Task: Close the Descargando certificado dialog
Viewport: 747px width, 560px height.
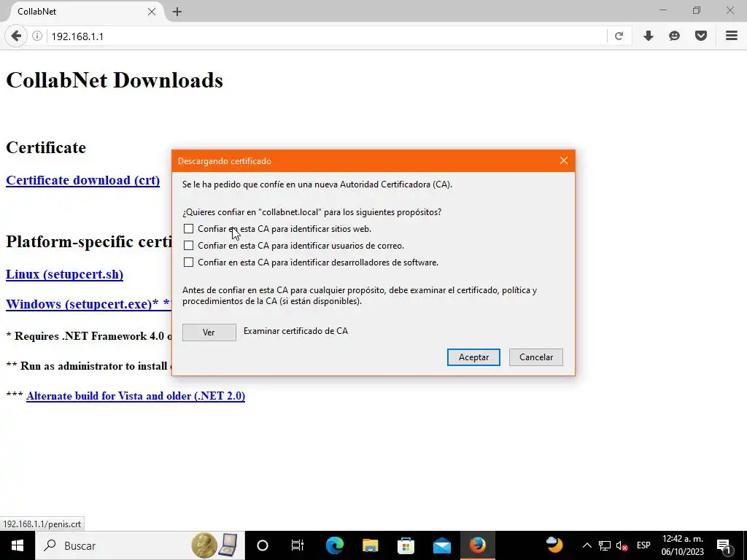Action: coord(564,161)
